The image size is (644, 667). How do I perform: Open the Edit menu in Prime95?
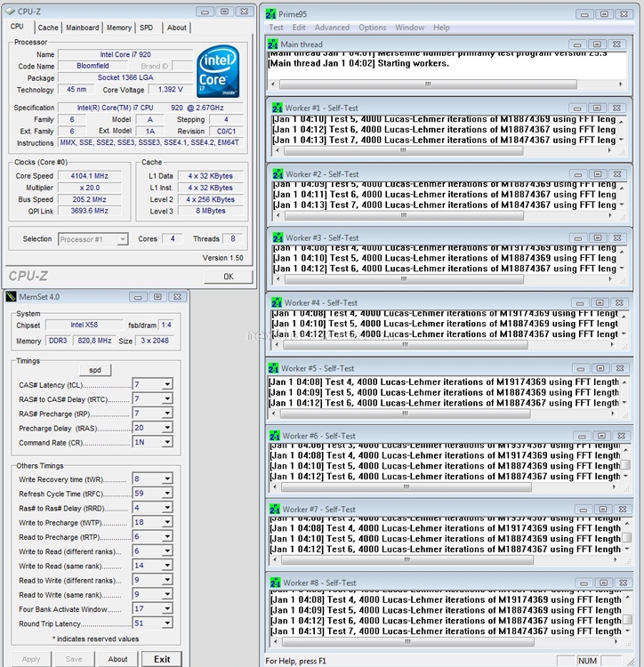click(299, 28)
